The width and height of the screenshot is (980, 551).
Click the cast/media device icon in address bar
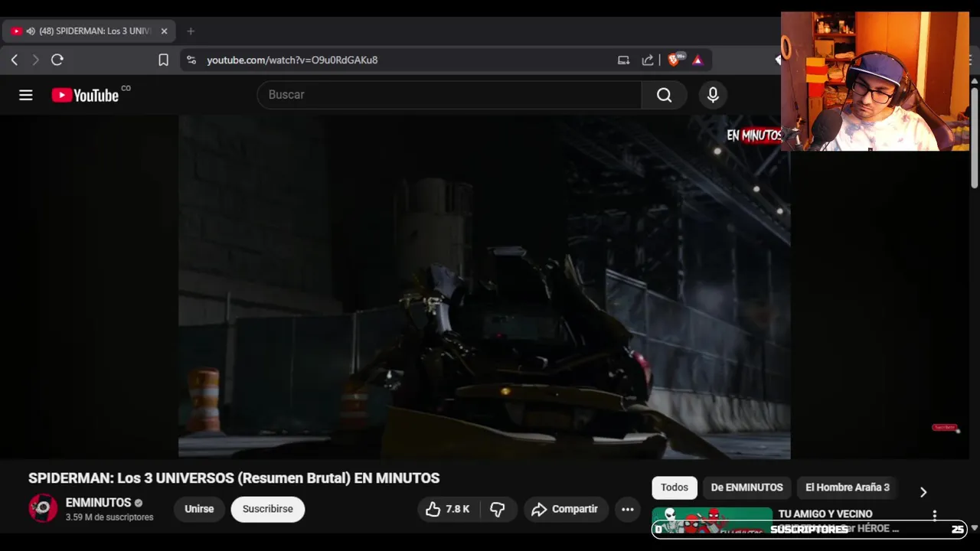623,60
